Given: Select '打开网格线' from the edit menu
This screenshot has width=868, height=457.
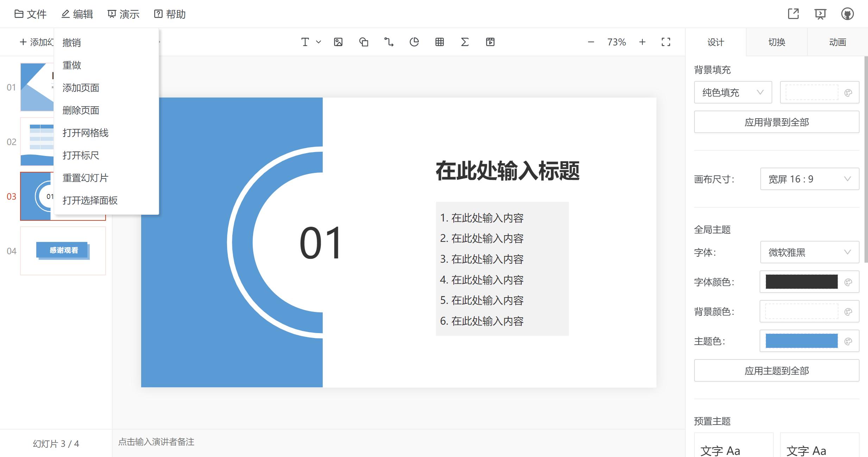Looking at the screenshot, I should 85,133.
